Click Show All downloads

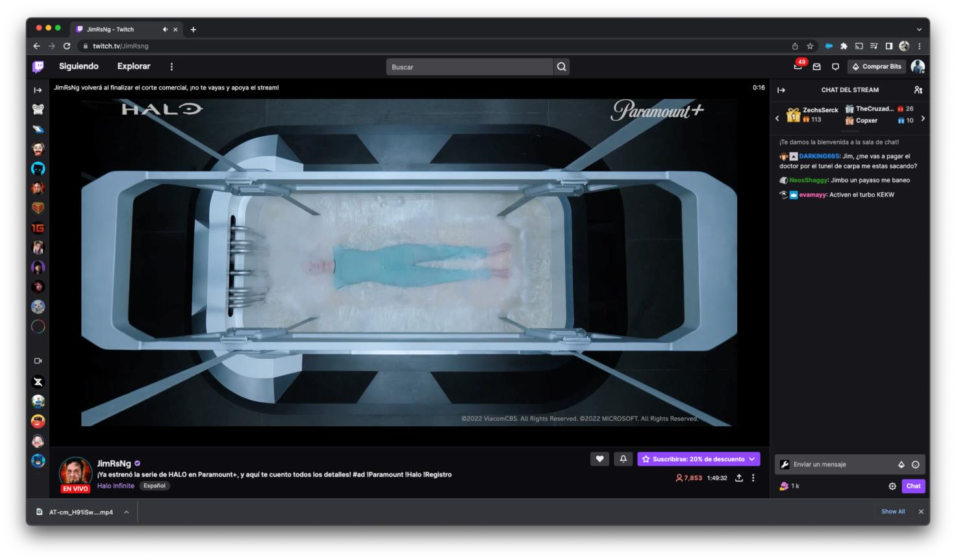point(893,511)
